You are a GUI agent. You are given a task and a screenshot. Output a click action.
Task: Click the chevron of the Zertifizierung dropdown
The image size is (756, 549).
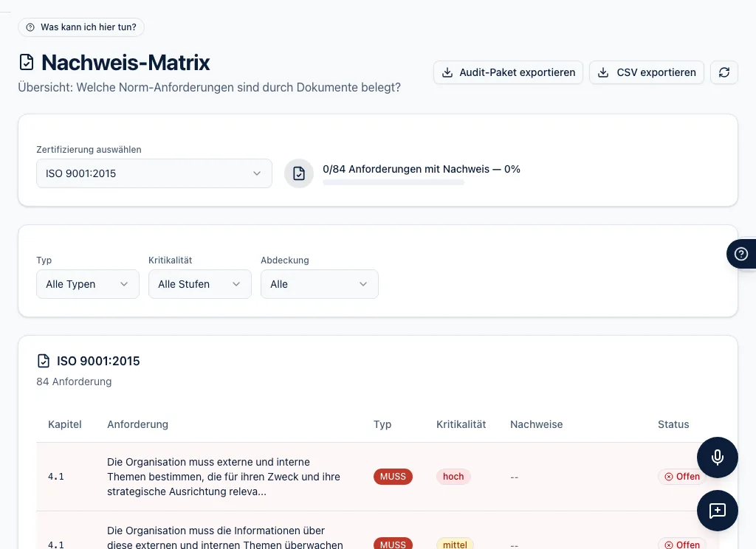point(257,173)
